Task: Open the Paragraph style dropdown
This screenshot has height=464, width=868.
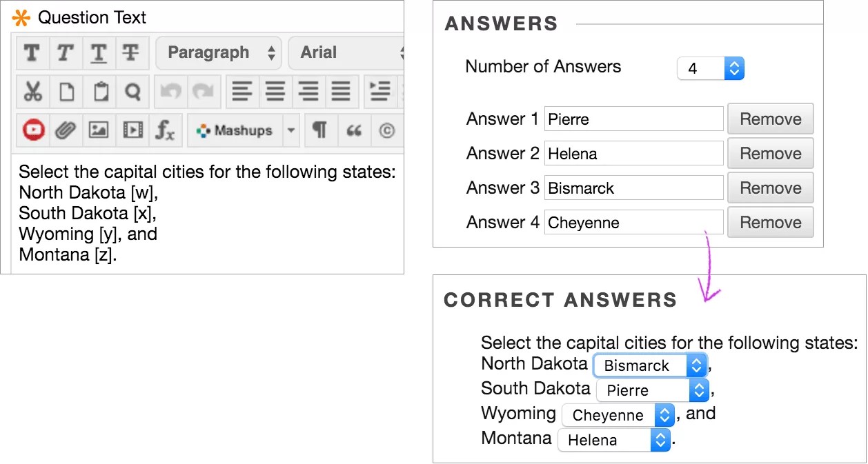Action: (x=218, y=52)
